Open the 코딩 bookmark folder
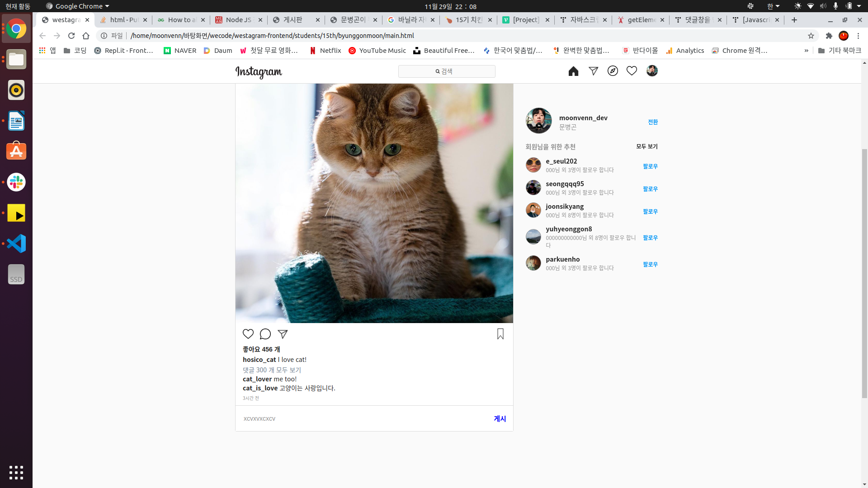 [75, 51]
